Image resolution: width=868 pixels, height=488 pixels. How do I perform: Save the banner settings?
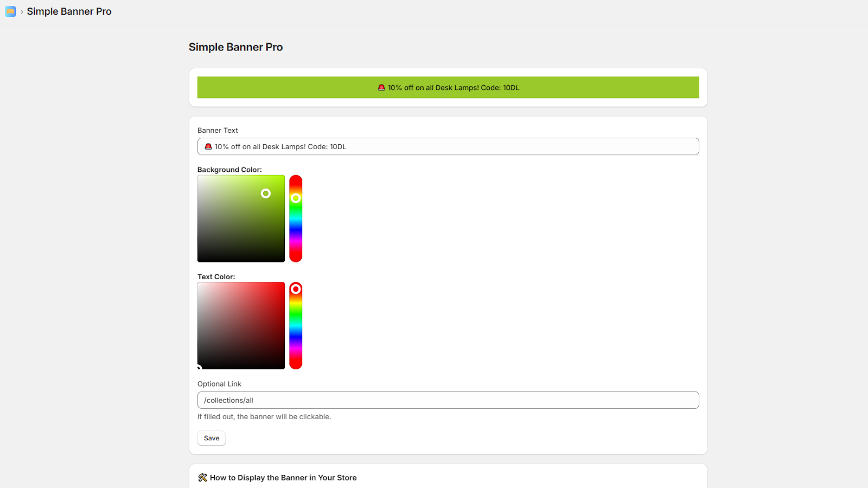point(212,438)
